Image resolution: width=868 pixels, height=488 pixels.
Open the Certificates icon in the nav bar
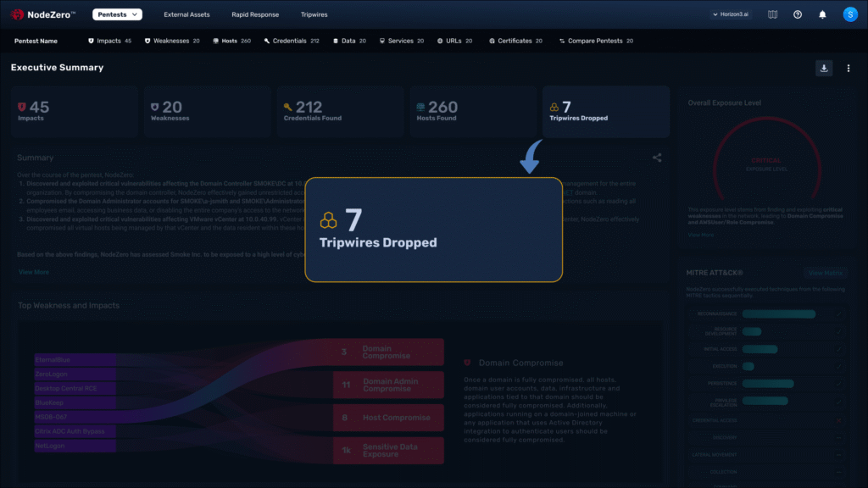click(x=492, y=40)
